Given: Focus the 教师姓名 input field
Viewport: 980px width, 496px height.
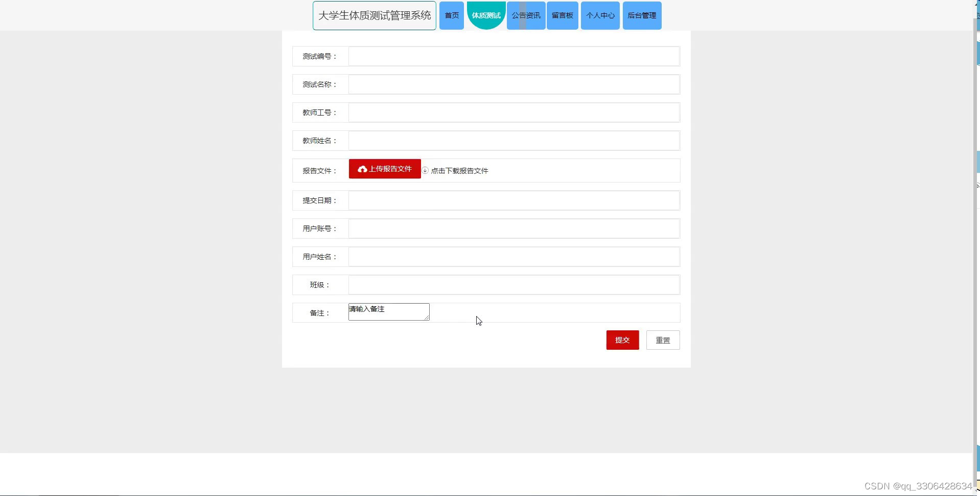Looking at the screenshot, I should click(x=514, y=141).
